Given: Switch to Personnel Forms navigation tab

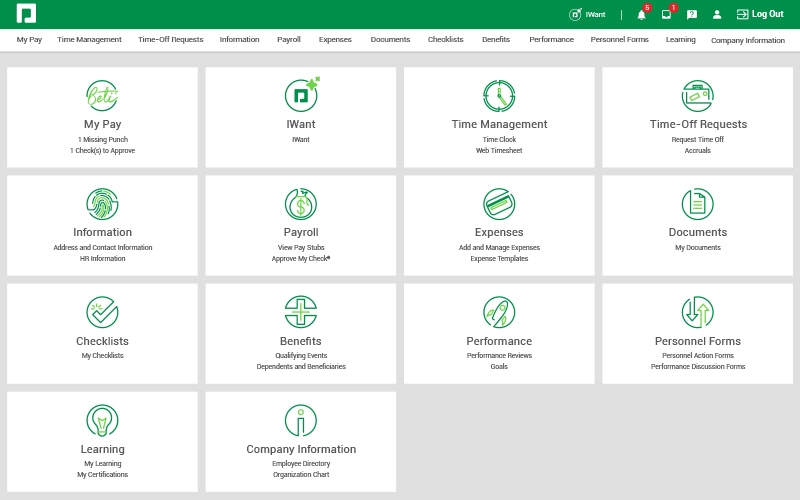Looking at the screenshot, I should (x=620, y=40).
